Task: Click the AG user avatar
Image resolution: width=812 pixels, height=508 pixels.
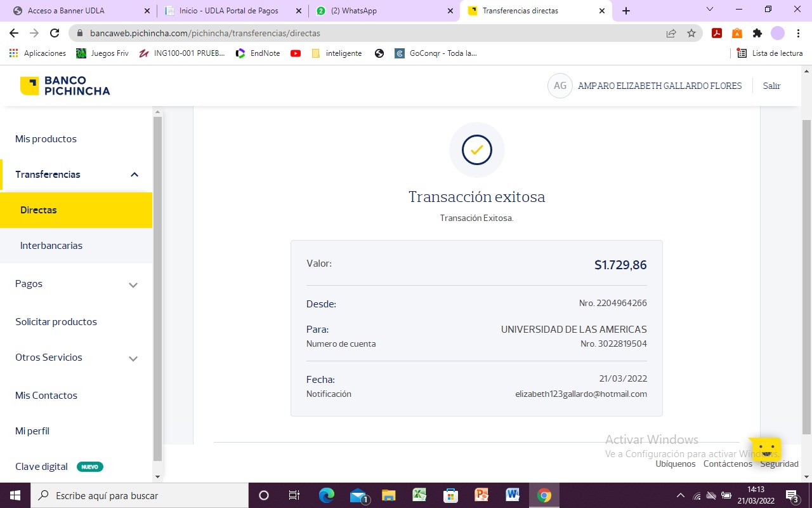Action: coord(560,86)
